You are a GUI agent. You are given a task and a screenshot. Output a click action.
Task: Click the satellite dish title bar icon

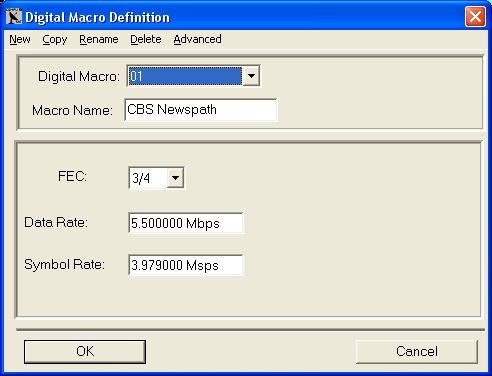coord(14,16)
